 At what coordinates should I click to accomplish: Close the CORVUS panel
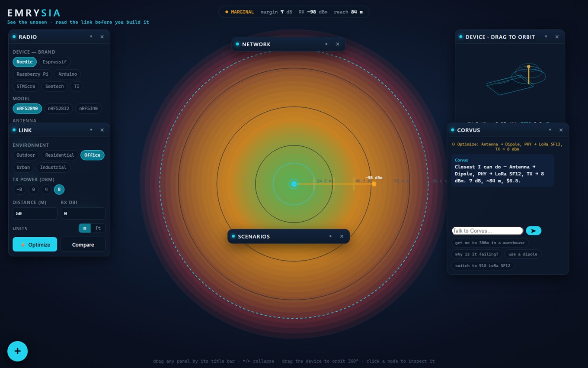(x=561, y=130)
